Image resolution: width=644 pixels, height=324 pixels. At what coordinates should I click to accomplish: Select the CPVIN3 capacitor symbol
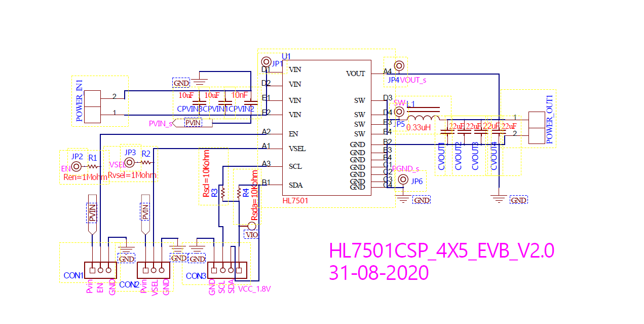point(200,102)
